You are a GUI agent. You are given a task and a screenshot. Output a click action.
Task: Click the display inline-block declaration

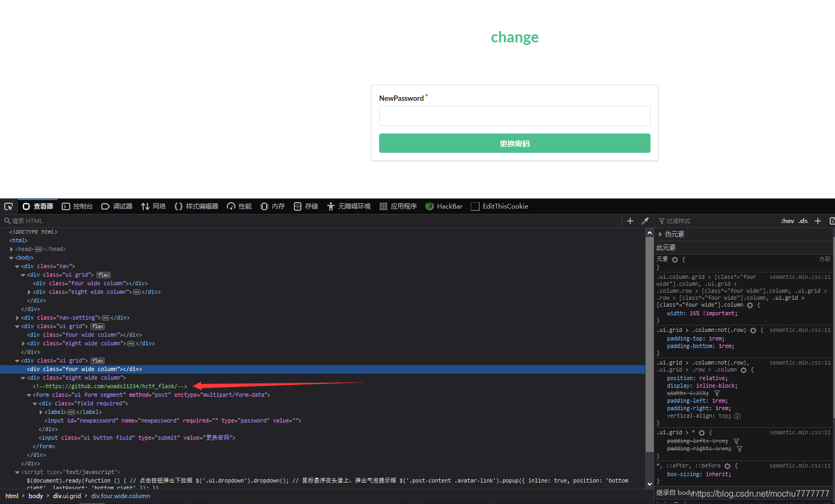point(702,386)
